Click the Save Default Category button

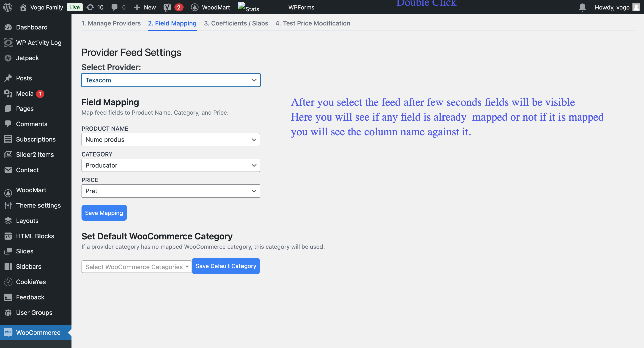226,266
